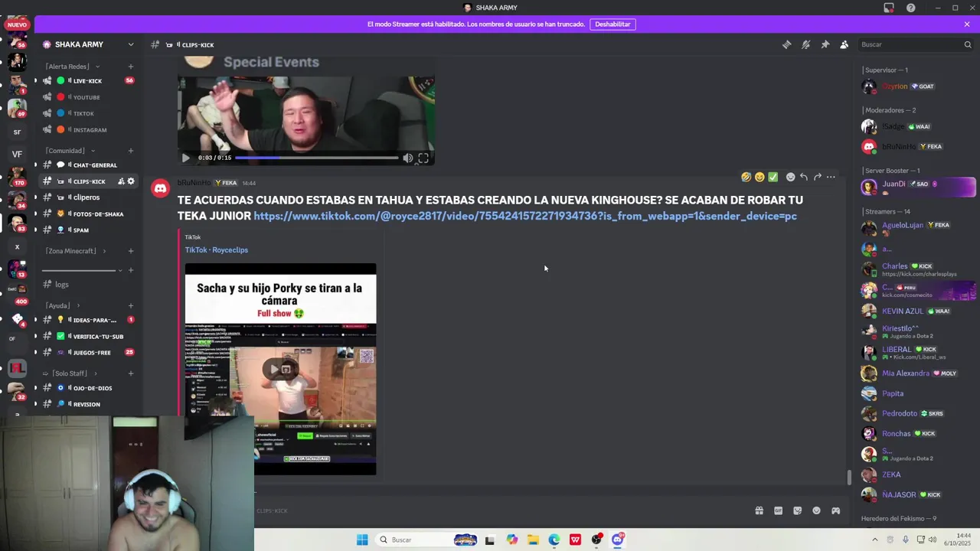The width and height of the screenshot is (980, 551).
Task: Add a channel to Zona Minecraft category
Action: pos(131,251)
